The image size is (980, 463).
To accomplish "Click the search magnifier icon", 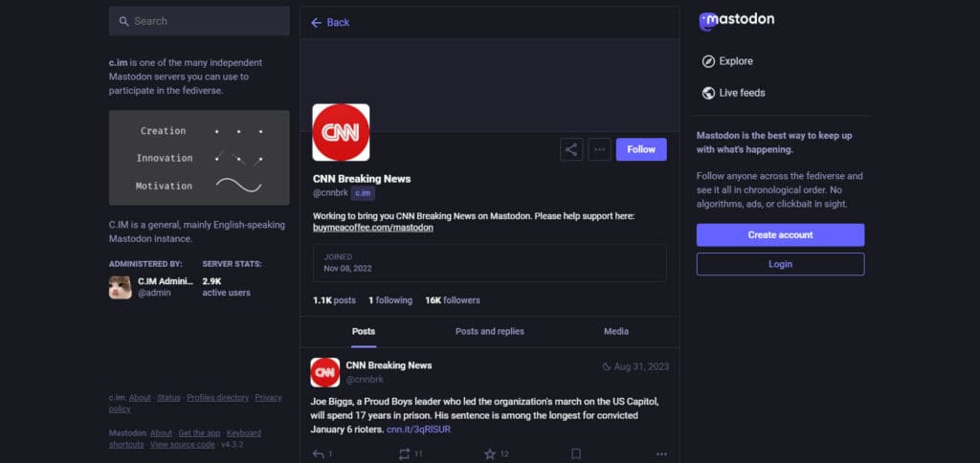I will (x=123, y=21).
